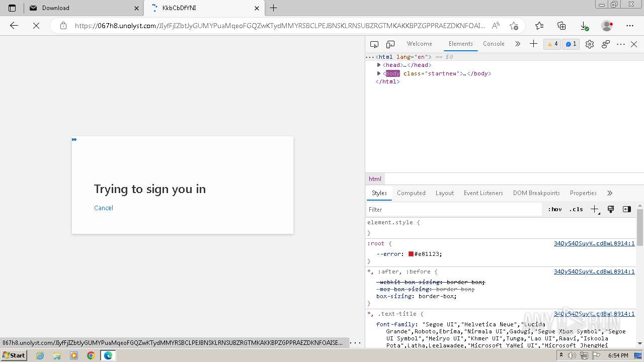
Task: Open the DOM Breakpoints pane tab
Action: pyautogui.click(x=536, y=193)
